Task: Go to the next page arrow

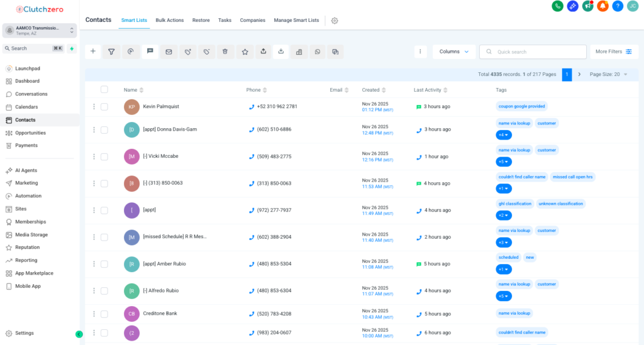Action: [579, 74]
